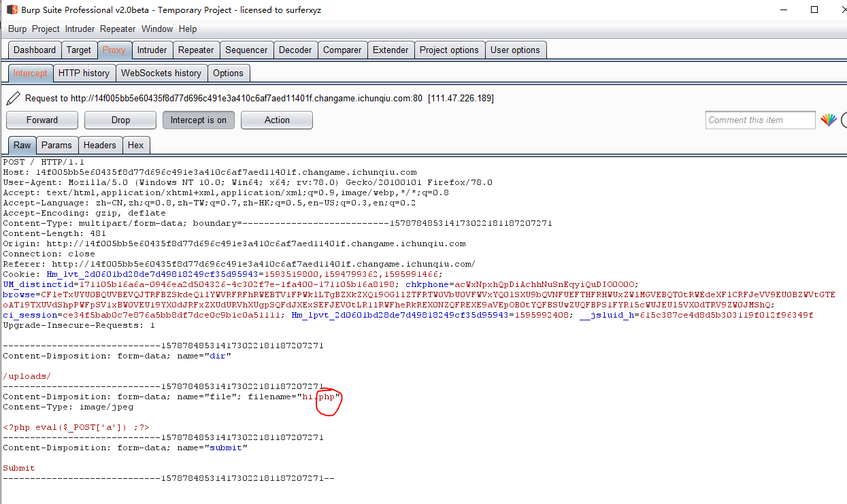Click the Content-Length: 481 line
Screen dimensions: 847x504
pyautogui.click(x=54, y=233)
